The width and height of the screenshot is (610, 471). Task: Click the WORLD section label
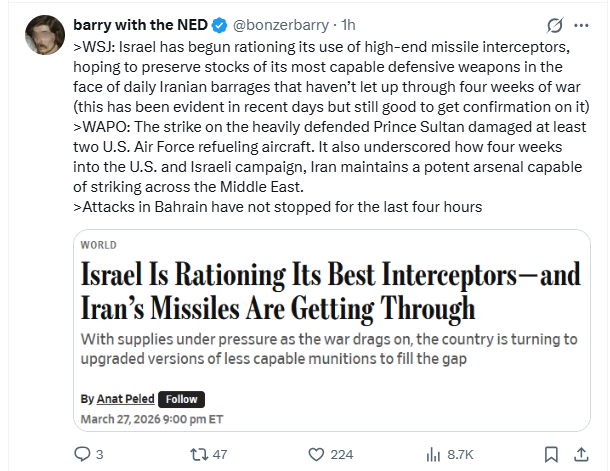[98, 245]
